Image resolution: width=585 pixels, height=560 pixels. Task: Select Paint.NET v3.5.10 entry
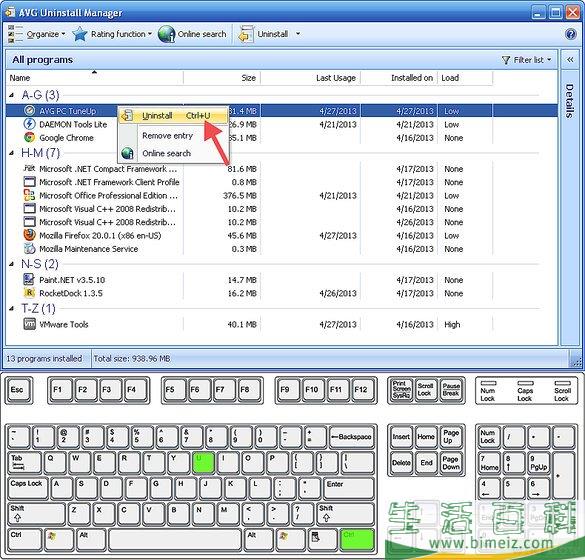(x=72, y=280)
